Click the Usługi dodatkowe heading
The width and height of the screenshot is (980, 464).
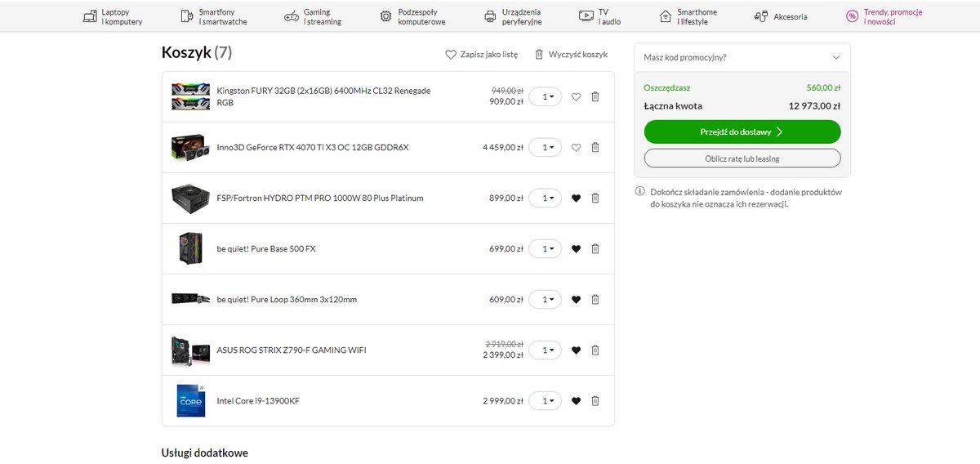click(x=205, y=453)
